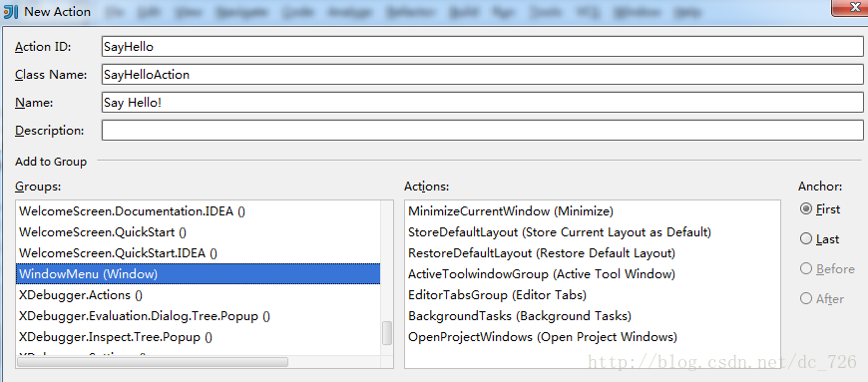Select XDebugger.Inspect.Tree.Popup () group
Image resolution: width=868 pixels, height=382 pixels.
[x=199, y=337]
